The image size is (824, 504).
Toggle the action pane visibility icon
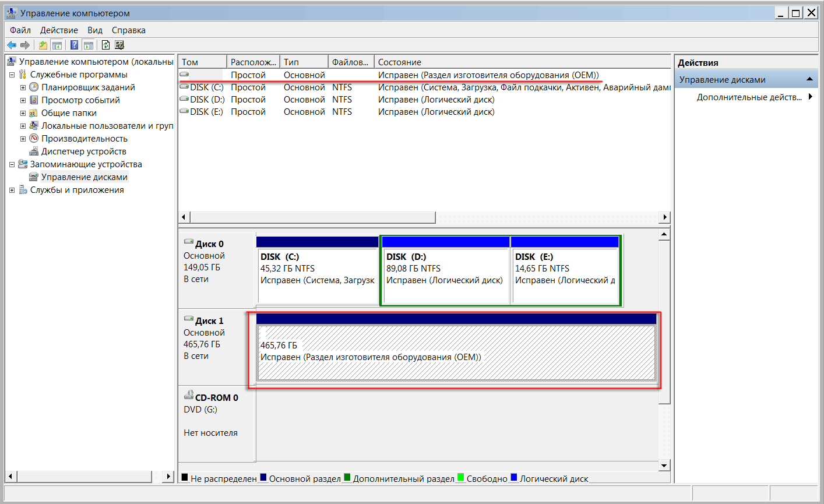tap(88, 45)
